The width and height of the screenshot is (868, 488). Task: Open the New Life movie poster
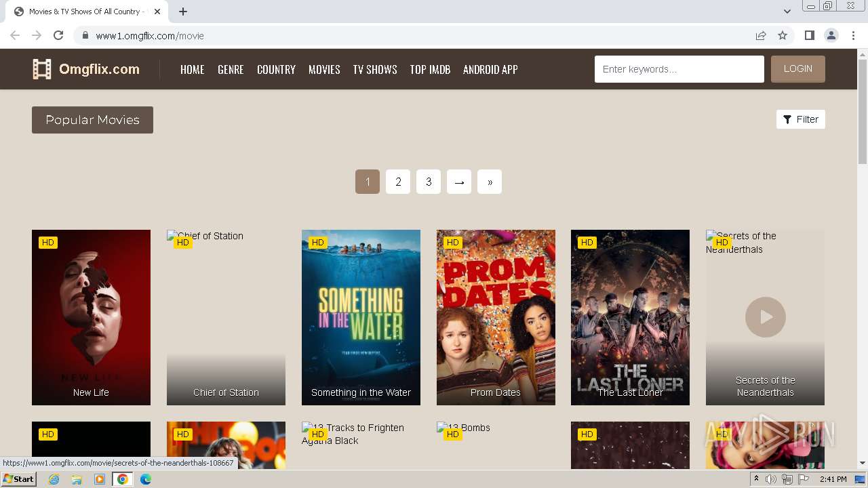(91, 317)
